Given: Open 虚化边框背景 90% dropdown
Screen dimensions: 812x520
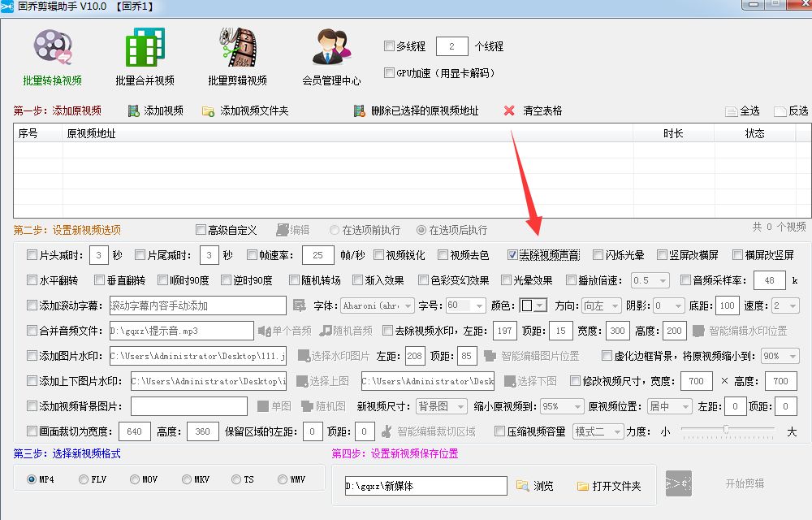Looking at the screenshot, I should (x=780, y=356).
